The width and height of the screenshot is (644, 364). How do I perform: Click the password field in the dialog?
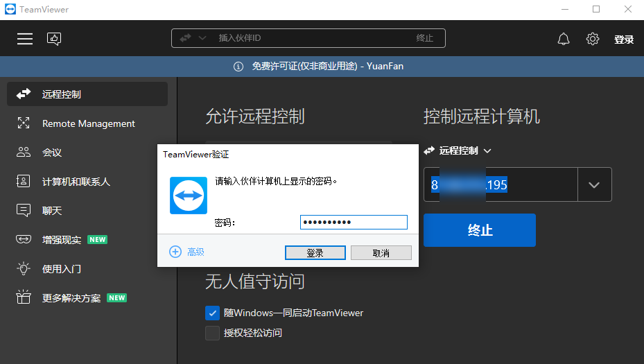coord(354,223)
